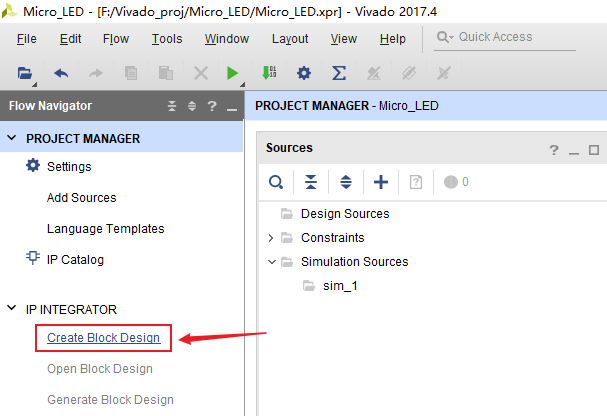Collapse the IP INTEGRATOR section
Viewport: 607px width, 416px height.
click(12, 308)
